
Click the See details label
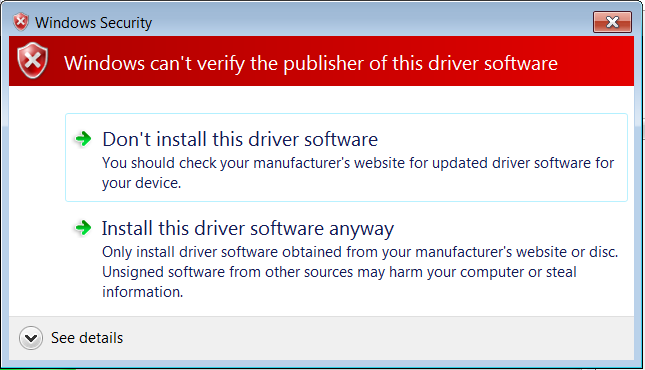[87, 338]
